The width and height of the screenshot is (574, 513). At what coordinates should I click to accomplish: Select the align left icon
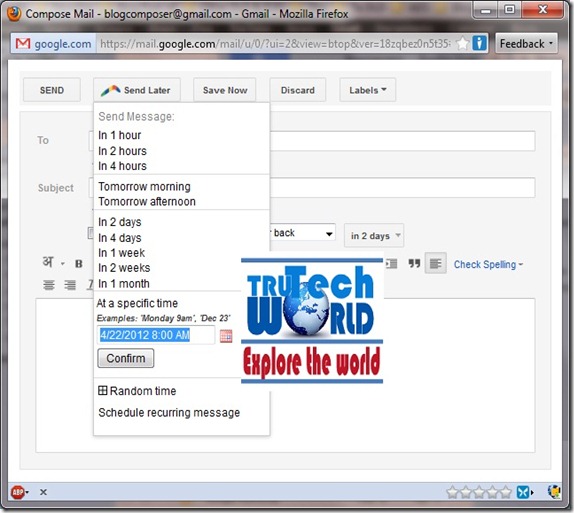tap(435, 263)
